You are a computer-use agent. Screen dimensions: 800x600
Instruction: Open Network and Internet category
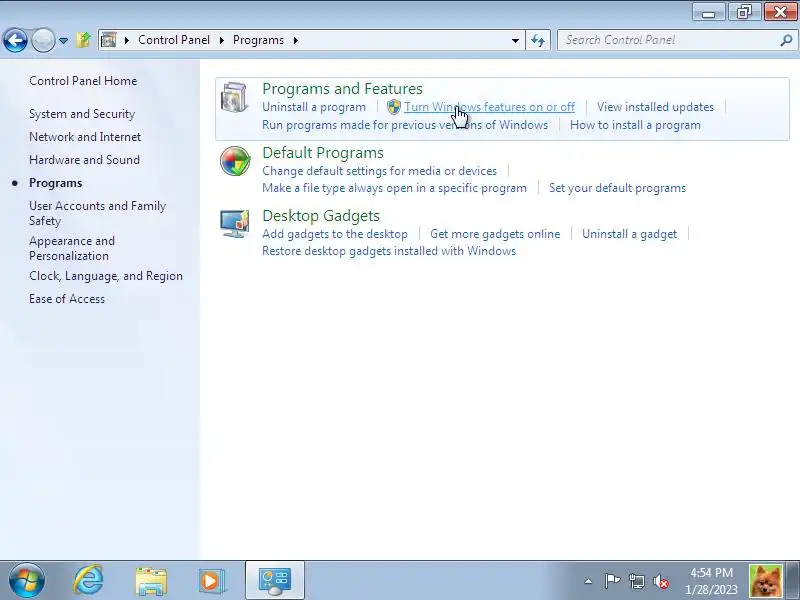85,137
